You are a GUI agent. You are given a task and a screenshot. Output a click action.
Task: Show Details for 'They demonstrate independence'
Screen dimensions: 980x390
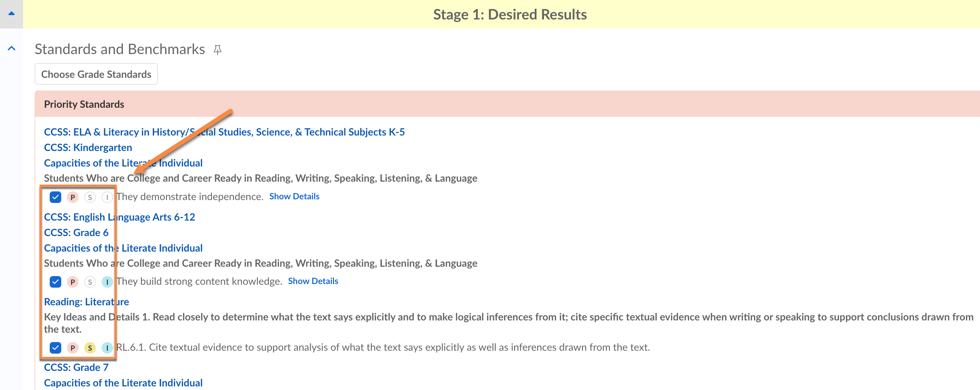[294, 196]
